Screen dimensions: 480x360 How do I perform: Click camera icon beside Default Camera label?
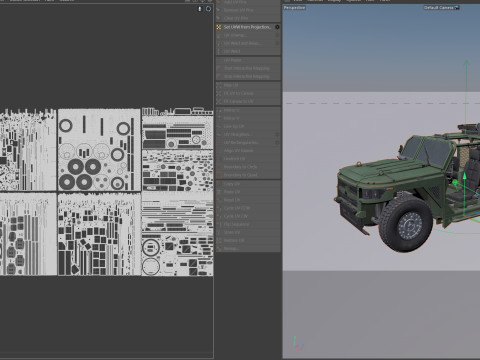[457, 8]
